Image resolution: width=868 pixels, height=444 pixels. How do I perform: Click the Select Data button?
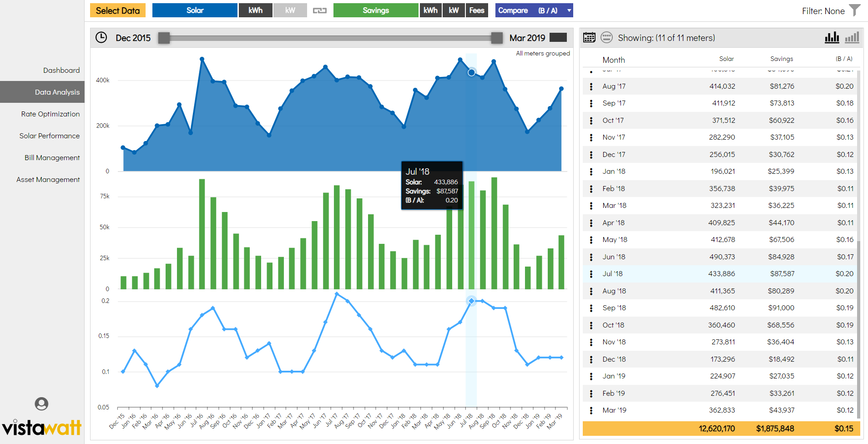[x=117, y=10]
